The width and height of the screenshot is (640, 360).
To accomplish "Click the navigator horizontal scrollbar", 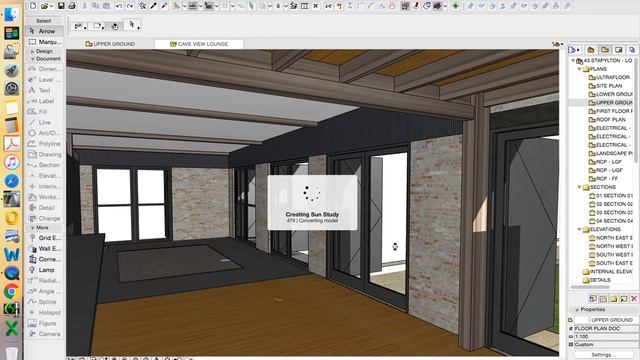I will 590,287.
